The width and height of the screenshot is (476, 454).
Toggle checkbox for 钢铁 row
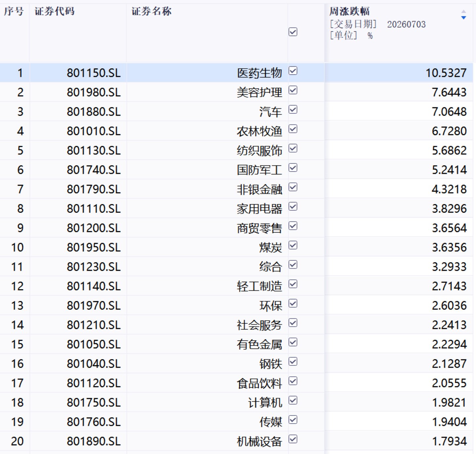click(x=293, y=362)
